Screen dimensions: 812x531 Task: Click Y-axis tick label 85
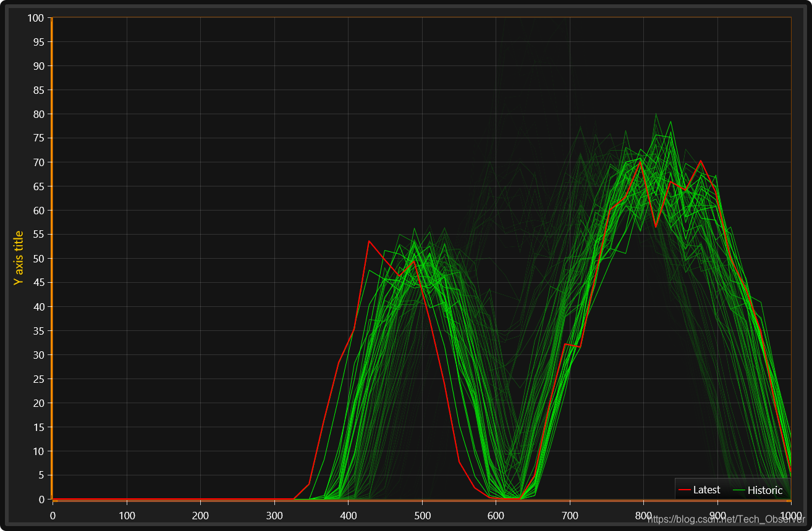[38, 90]
